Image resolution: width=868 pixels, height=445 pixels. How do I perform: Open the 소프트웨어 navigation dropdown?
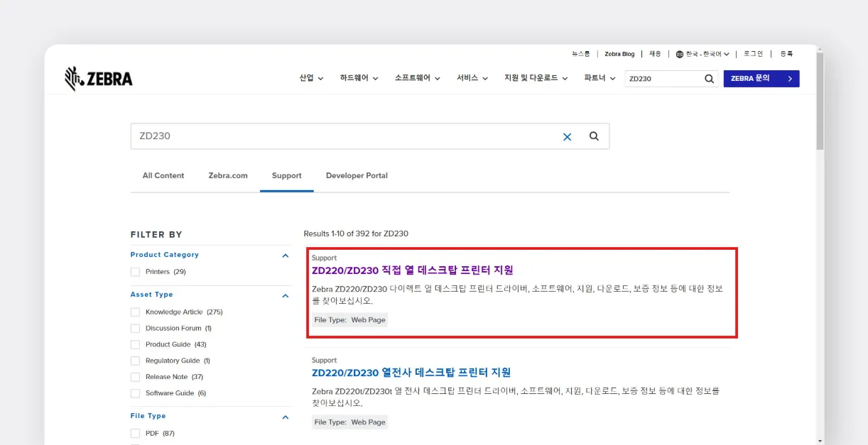tap(418, 78)
